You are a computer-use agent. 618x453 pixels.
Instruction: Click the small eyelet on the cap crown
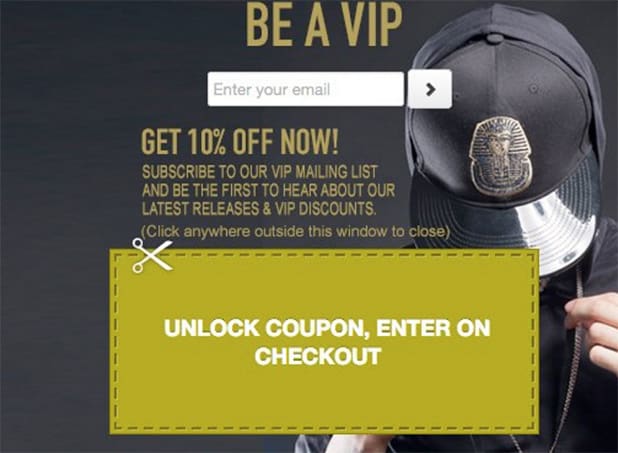coord(533,88)
